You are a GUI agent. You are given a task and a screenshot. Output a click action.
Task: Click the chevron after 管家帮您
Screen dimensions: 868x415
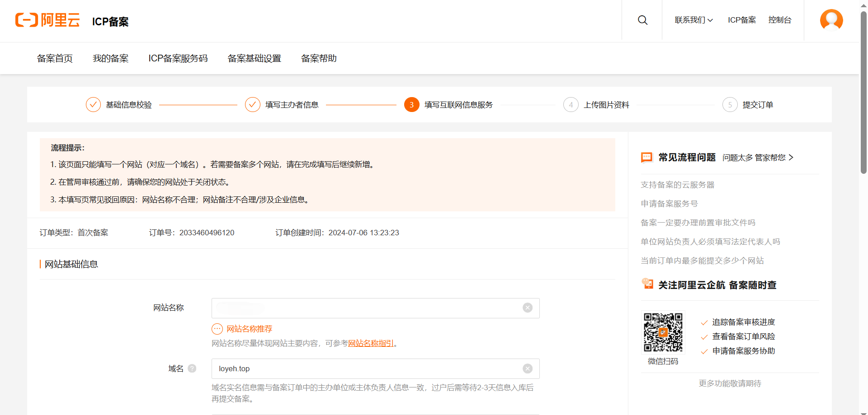pos(792,157)
